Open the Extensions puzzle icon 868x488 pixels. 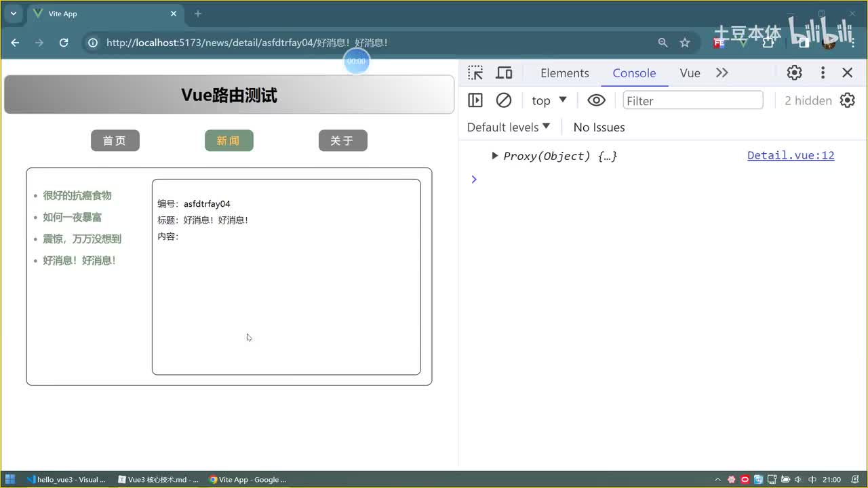[x=768, y=43]
